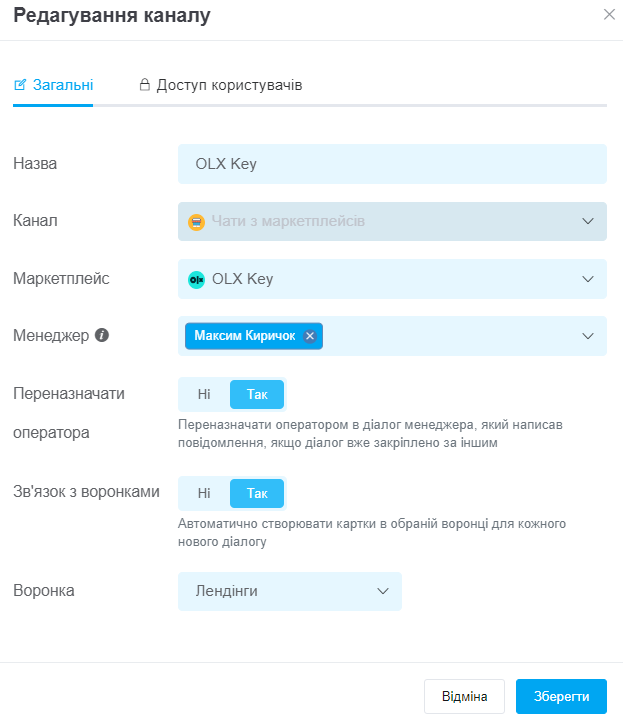
Task: Open the Менеджер dropdown chevron
Action: coord(588,336)
